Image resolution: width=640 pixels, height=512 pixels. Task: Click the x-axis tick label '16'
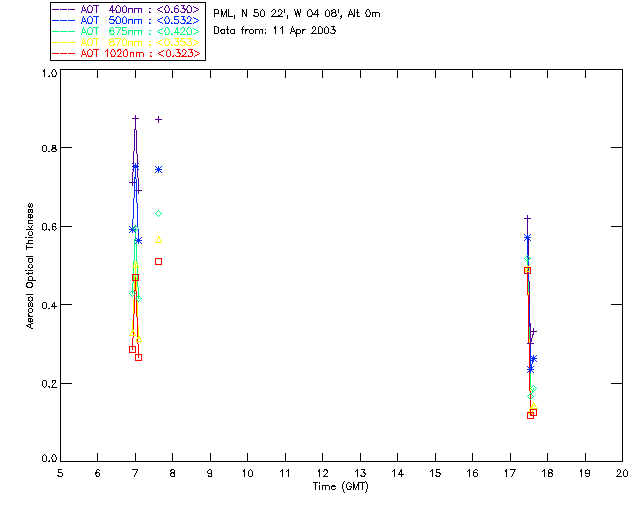[472, 473]
